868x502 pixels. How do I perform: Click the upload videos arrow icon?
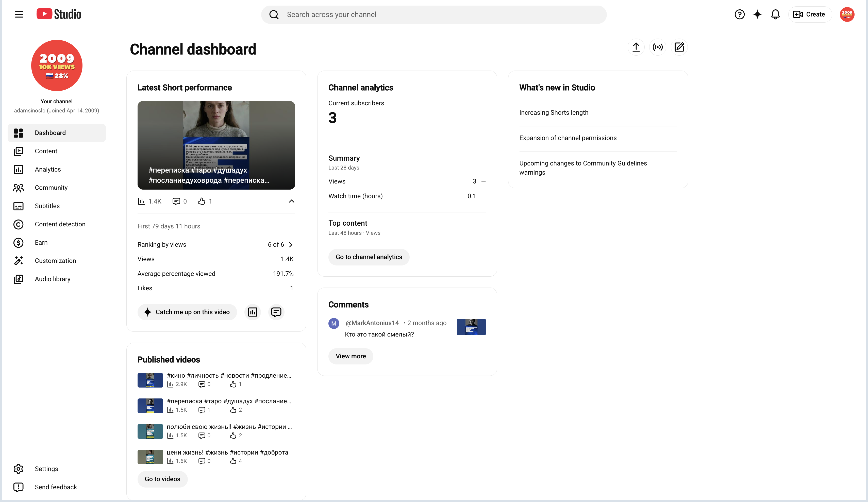click(636, 47)
